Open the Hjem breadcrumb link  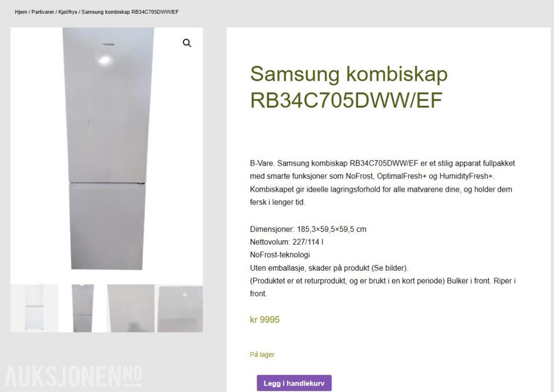21,12
